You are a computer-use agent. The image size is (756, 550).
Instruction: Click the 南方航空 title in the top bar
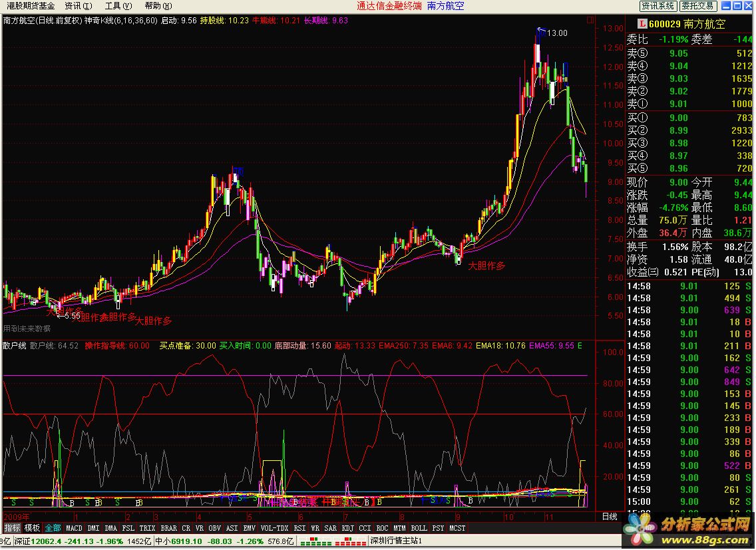[x=445, y=6]
